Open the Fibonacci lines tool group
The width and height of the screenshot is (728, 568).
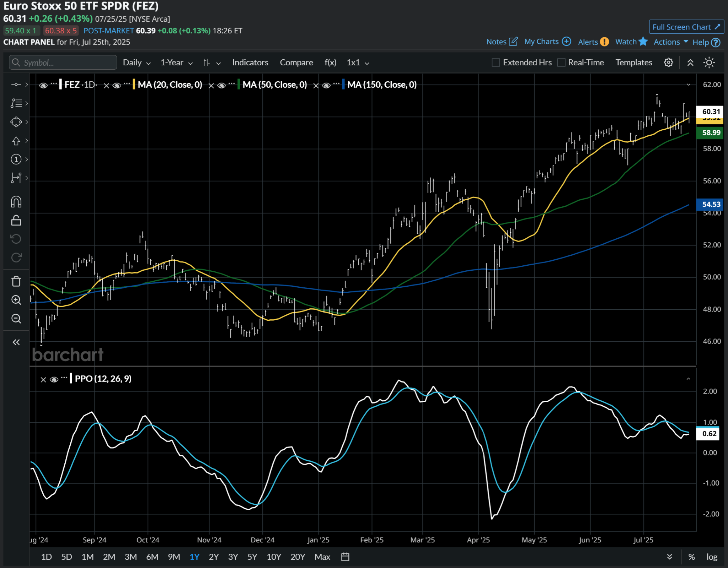(x=16, y=103)
